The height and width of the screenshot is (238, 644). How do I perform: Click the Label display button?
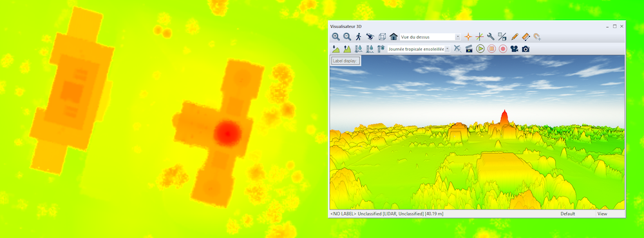[346, 61]
